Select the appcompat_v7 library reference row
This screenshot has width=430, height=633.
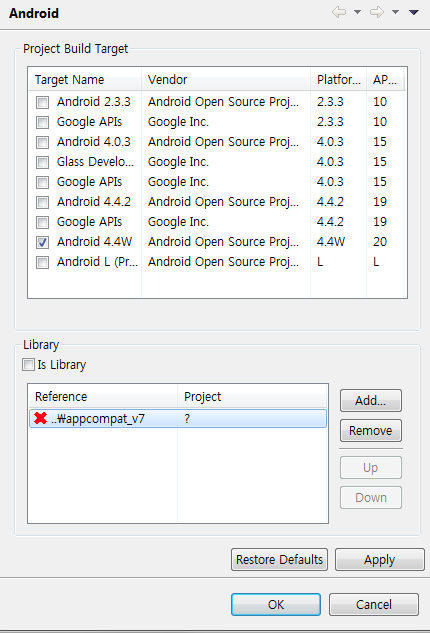(178, 419)
